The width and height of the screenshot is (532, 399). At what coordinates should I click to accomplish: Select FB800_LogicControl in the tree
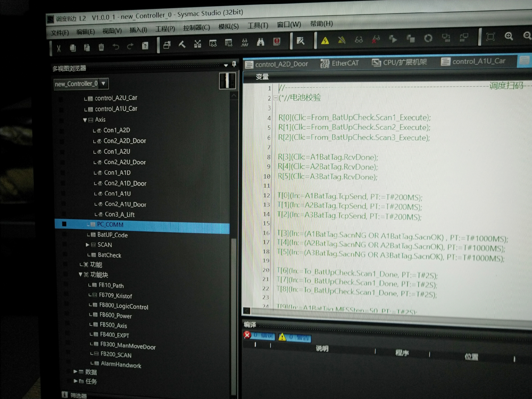tap(124, 306)
